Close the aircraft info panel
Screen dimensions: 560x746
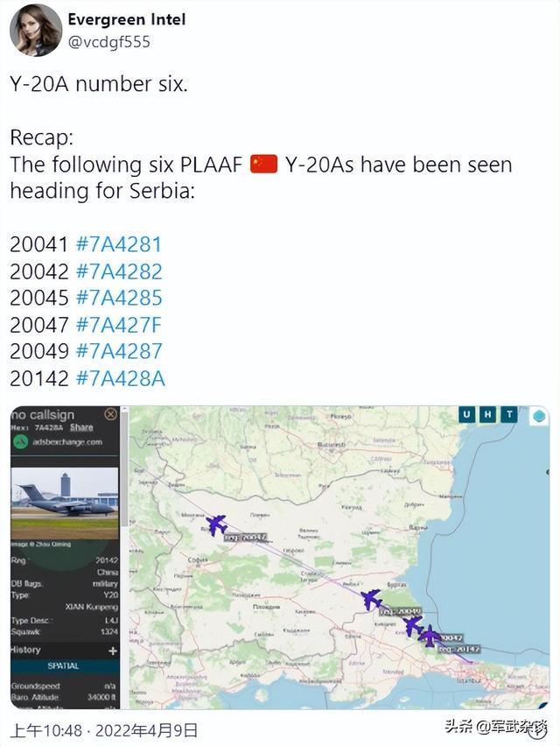[x=110, y=414]
